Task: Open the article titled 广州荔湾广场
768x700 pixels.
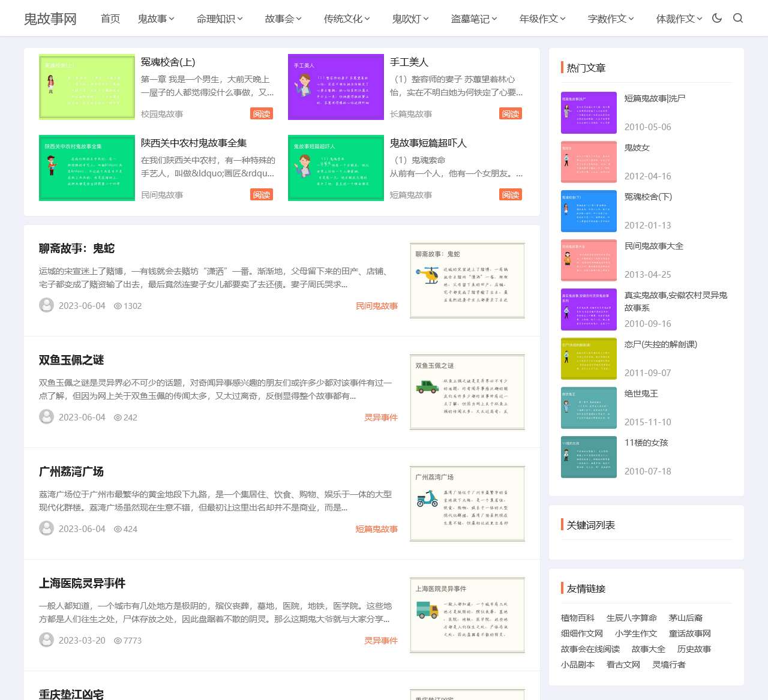Action: [x=71, y=471]
